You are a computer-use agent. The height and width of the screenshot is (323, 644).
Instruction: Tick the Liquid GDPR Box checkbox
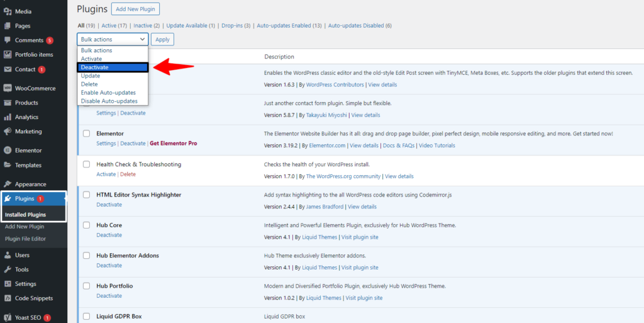pyautogui.click(x=87, y=317)
